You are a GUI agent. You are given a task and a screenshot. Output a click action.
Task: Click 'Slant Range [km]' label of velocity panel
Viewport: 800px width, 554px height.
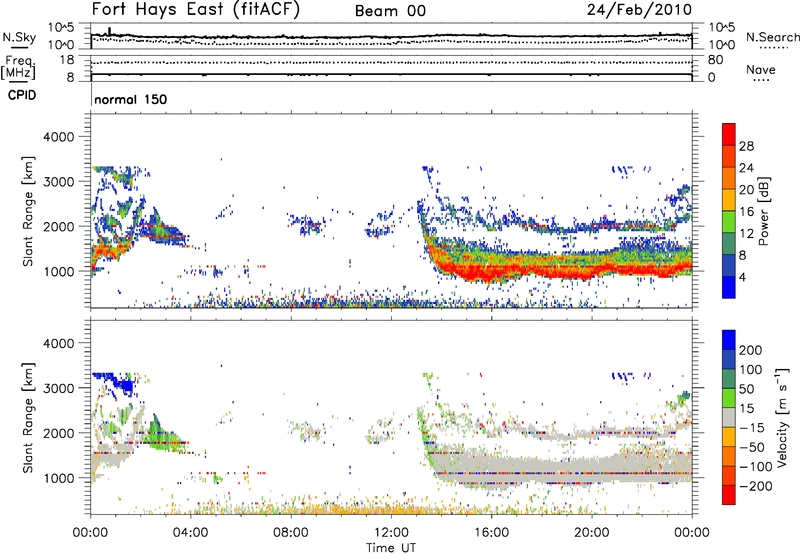[28, 417]
